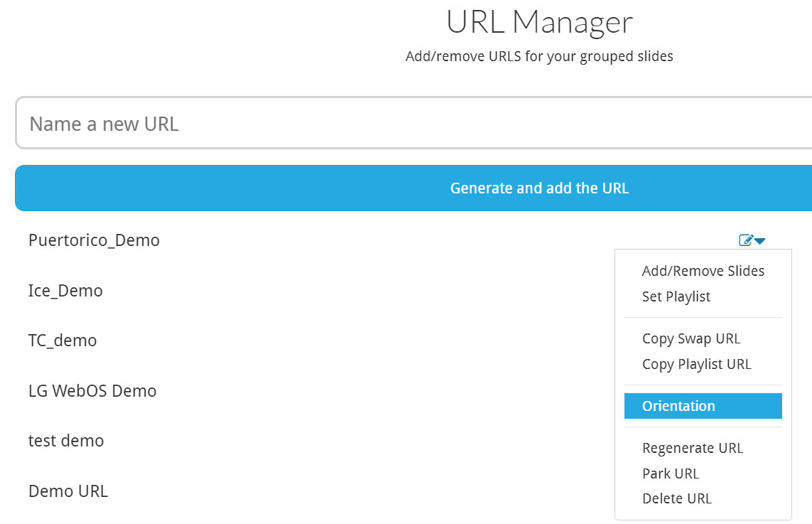Click the pencil edit icon for Puertorico_Demo

coord(746,240)
